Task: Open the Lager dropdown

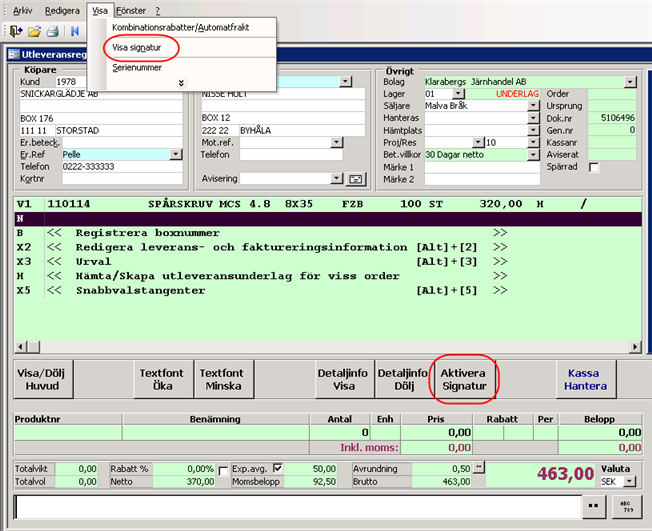Action: [x=458, y=94]
